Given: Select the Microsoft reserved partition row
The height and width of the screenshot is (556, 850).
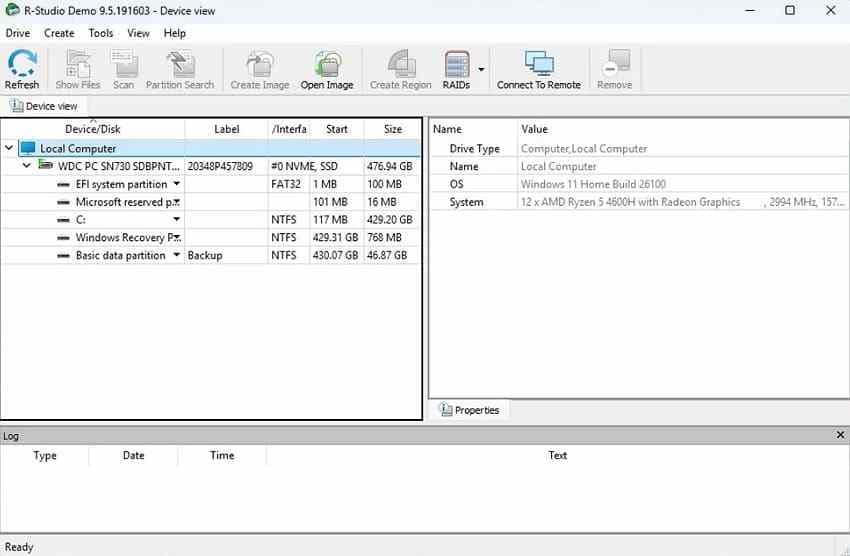Looking at the screenshot, I should click(211, 202).
